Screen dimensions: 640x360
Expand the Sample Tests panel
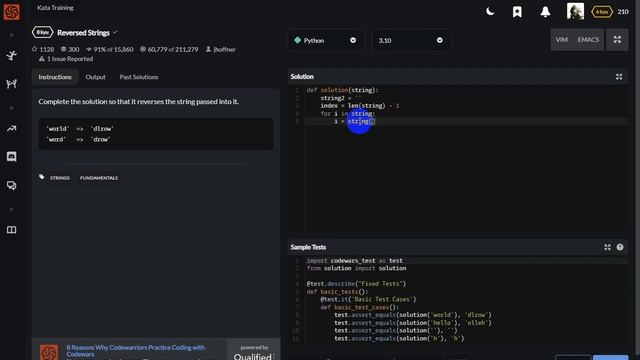pos(607,247)
